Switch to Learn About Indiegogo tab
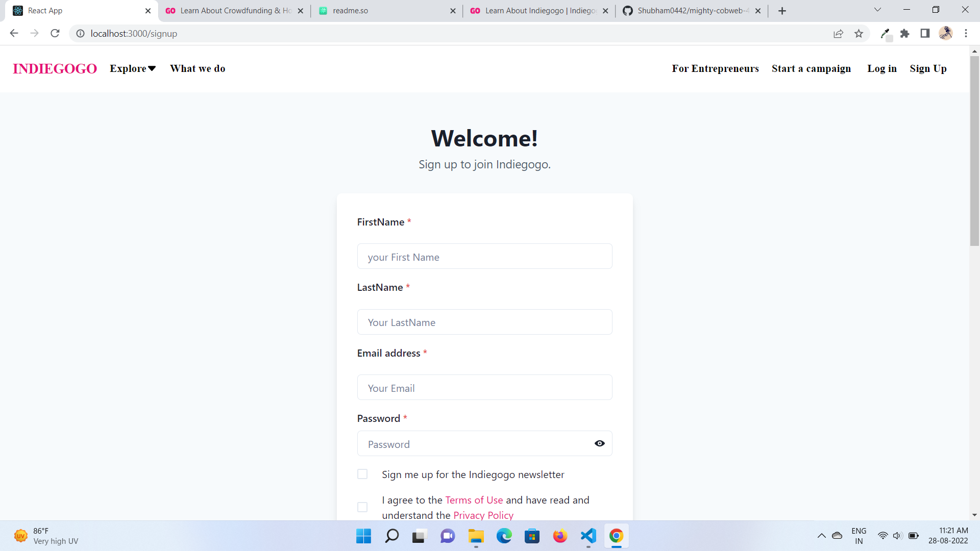The width and height of the screenshot is (980, 551). click(538, 11)
